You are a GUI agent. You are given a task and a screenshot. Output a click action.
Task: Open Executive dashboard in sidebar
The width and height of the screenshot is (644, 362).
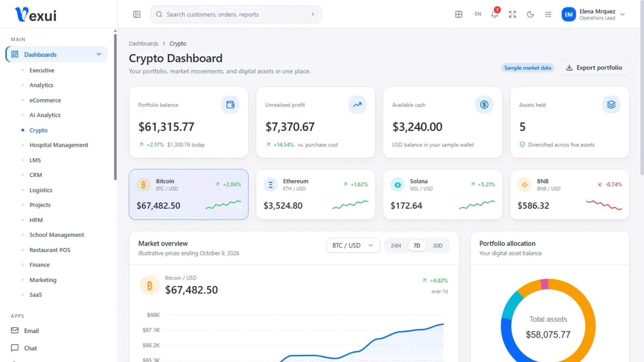coord(42,70)
